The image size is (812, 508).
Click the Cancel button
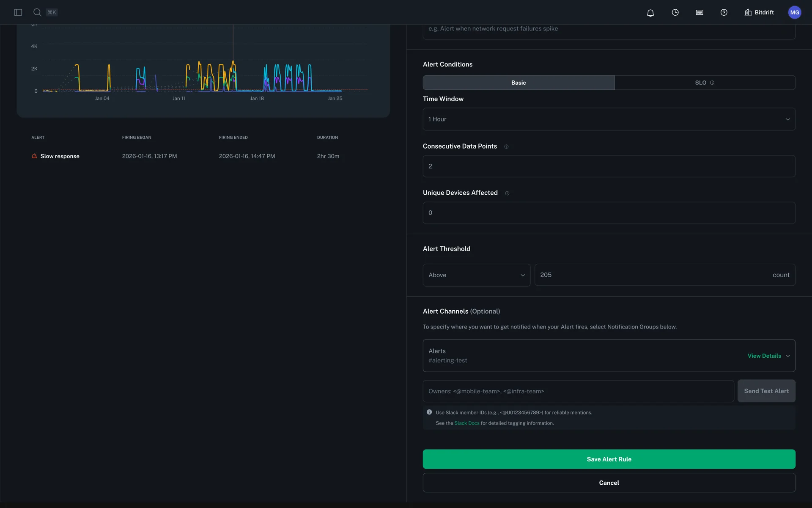click(x=609, y=483)
